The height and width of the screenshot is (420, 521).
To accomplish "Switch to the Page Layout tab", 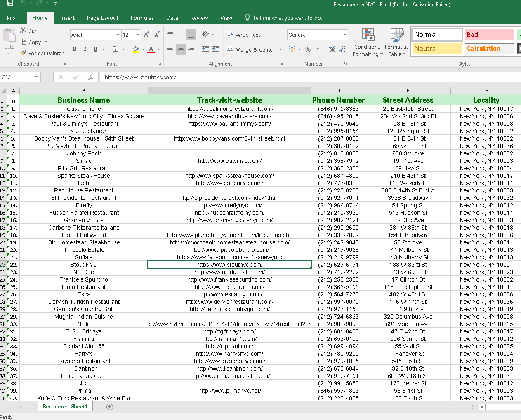I will [102, 18].
